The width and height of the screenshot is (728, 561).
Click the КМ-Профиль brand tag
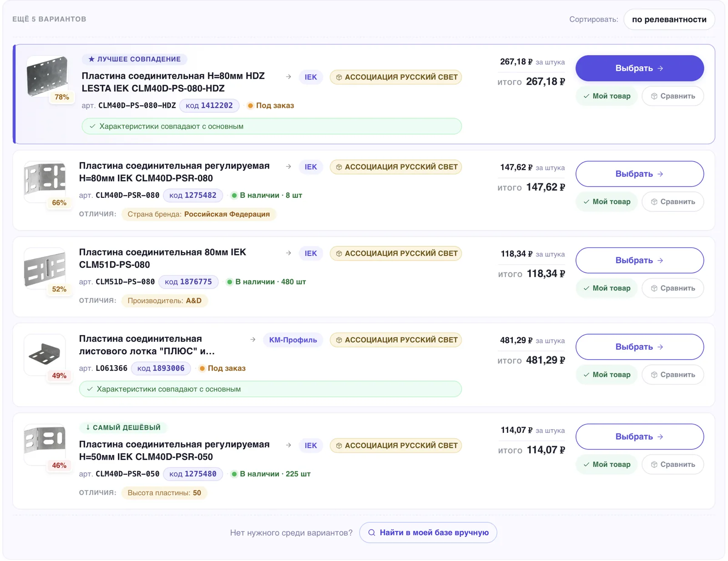(x=293, y=340)
